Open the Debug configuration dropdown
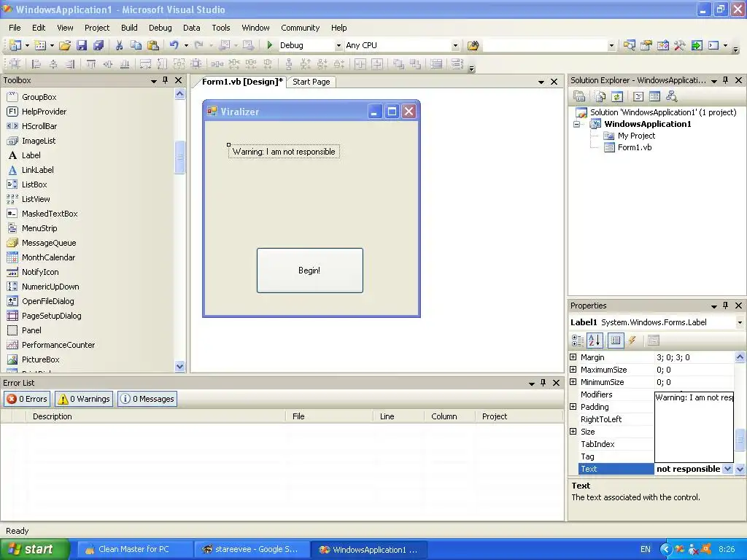 [338, 45]
